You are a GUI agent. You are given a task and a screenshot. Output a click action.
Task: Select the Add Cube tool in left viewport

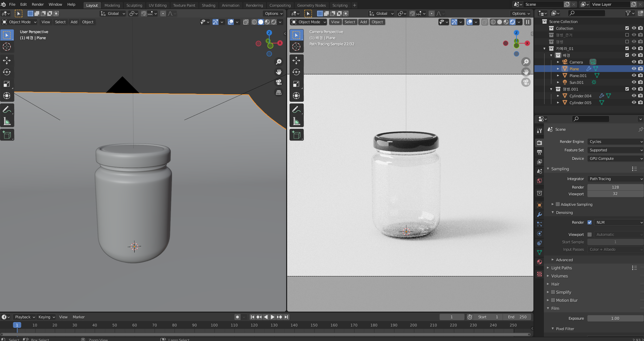point(7,135)
